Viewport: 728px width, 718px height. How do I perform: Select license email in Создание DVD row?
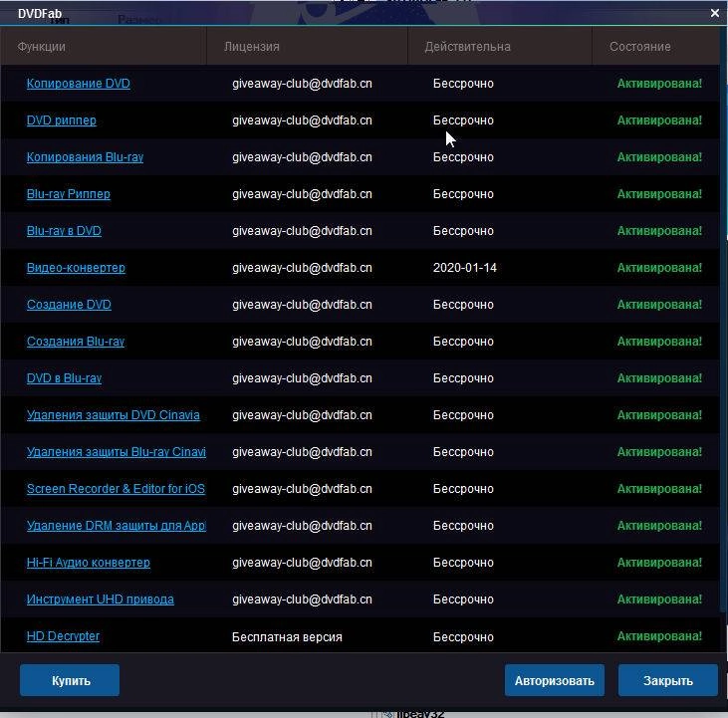pos(302,305)
